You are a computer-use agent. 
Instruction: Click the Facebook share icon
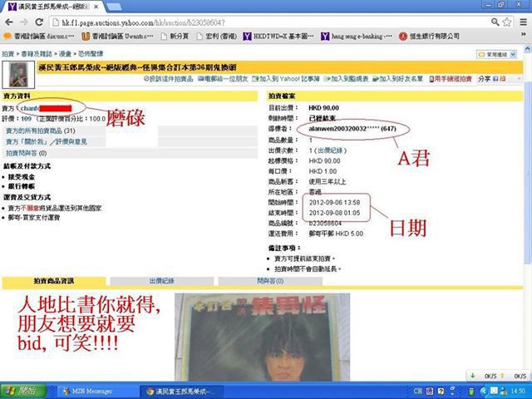495,79
